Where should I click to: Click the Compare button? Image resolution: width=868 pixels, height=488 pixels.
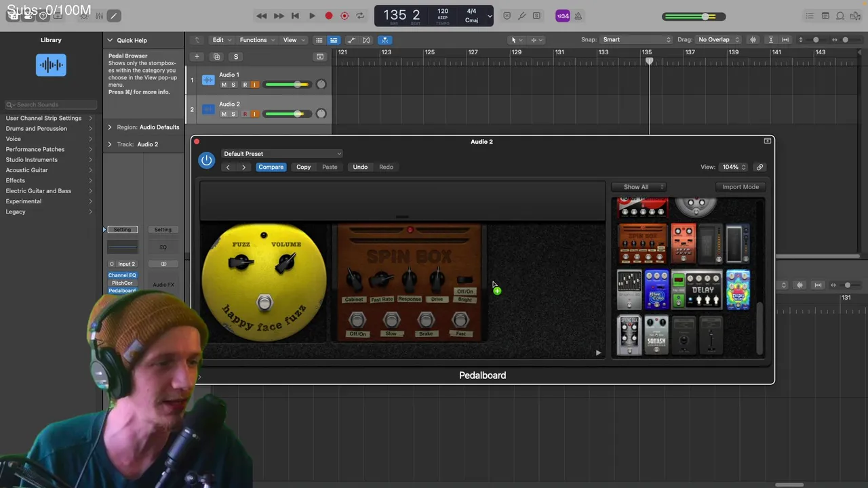(x=271, y=167)
